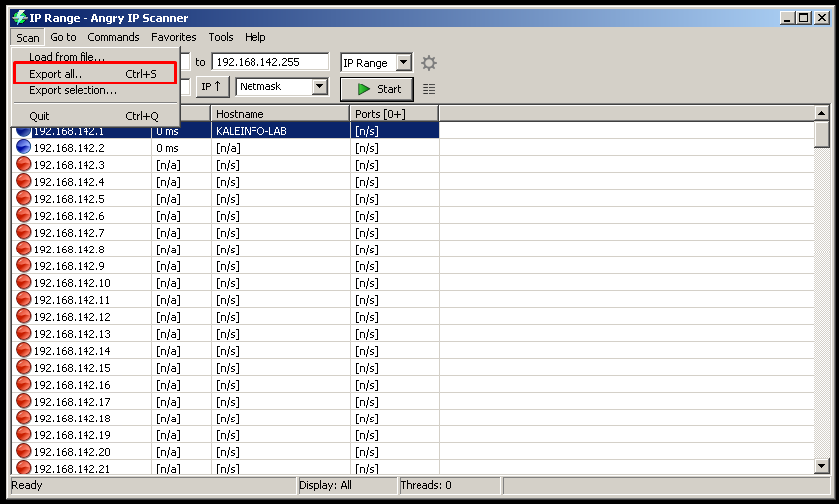Click the Start scan button
The width and height of the screenshot is (839, 504).
[377, 89]
